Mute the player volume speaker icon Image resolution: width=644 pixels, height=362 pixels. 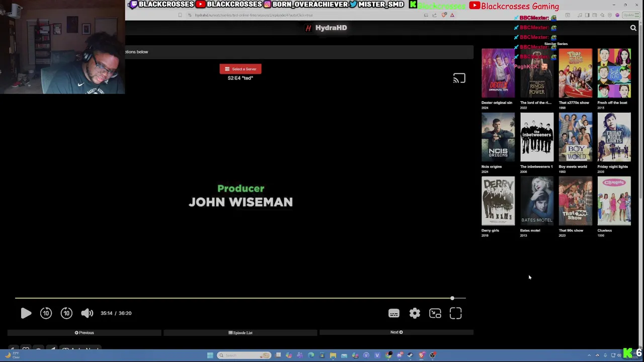[x=87, y=313]
